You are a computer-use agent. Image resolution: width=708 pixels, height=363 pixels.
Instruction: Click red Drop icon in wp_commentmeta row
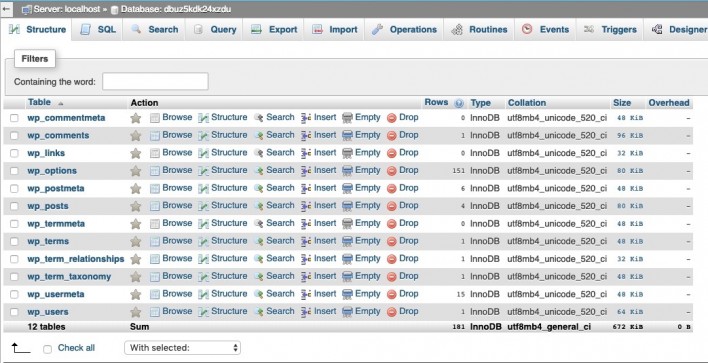click(x=391, y=118)
